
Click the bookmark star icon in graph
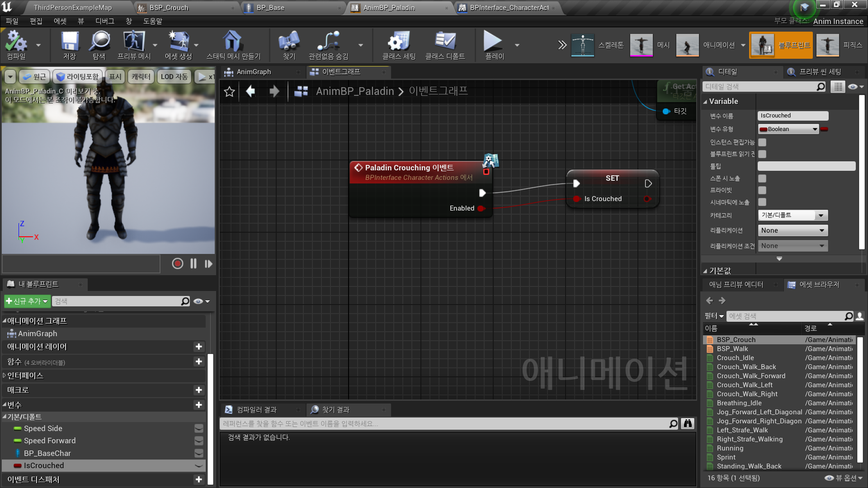[229, 92]
